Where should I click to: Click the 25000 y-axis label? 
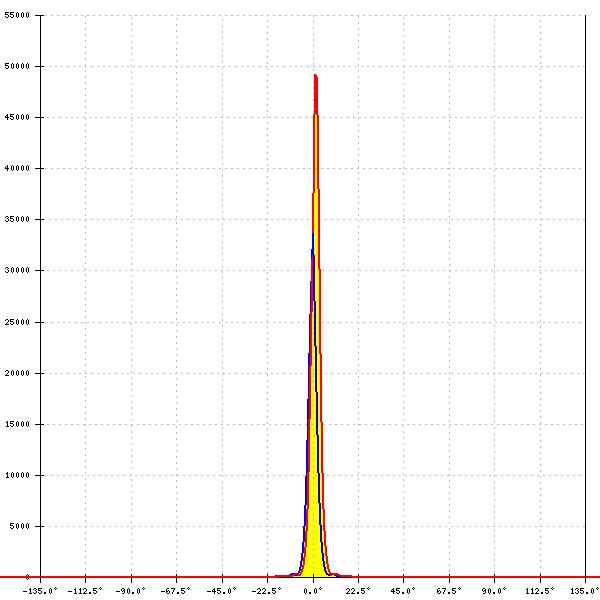(17, 322)
